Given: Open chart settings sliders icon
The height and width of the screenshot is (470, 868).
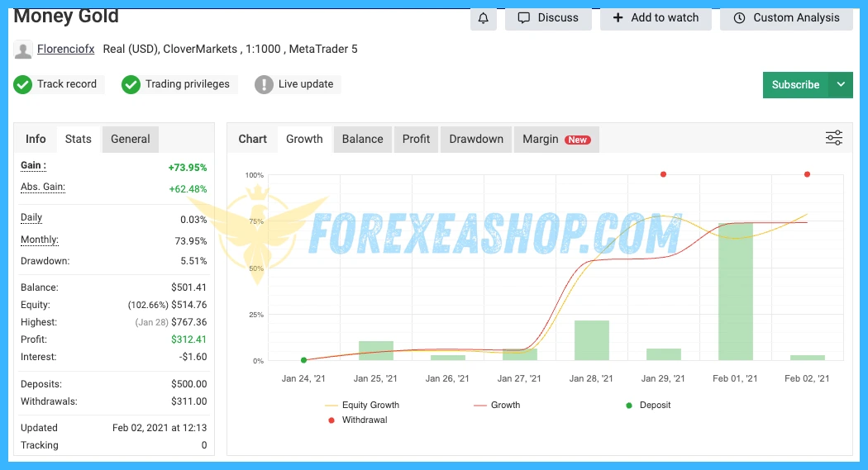Looking at the screenshot, I should [834, 138].
